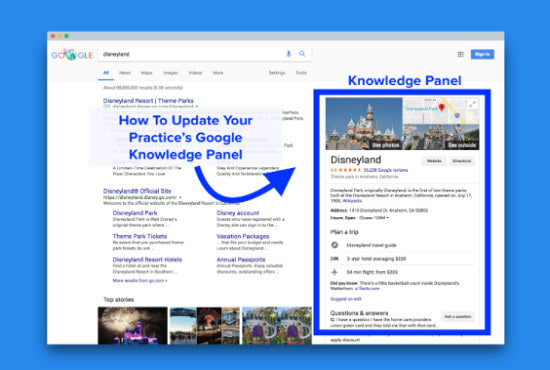Click the magnifying glass search icon
This screenshot has width=550, height=370.
click(x=302, y=54)
